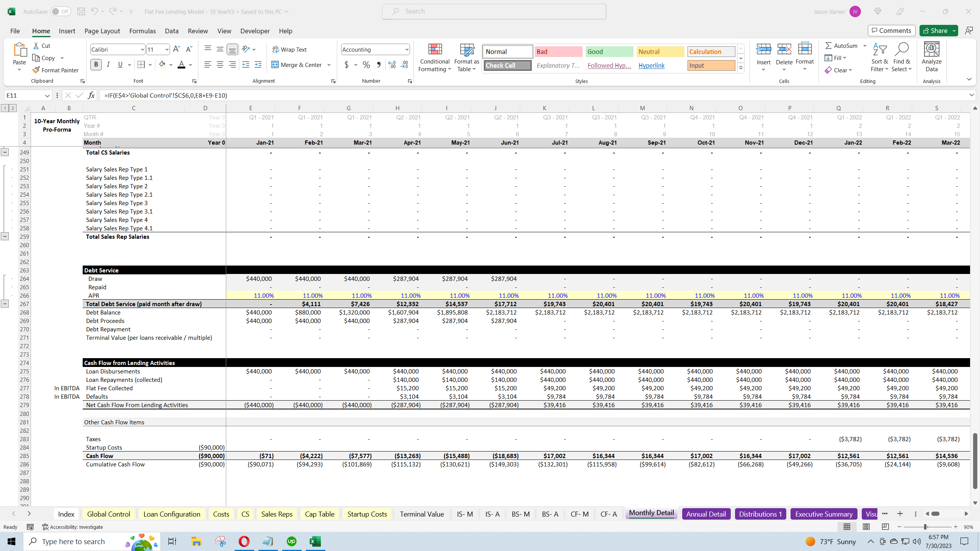Click the Comments button

click(892, 31)
